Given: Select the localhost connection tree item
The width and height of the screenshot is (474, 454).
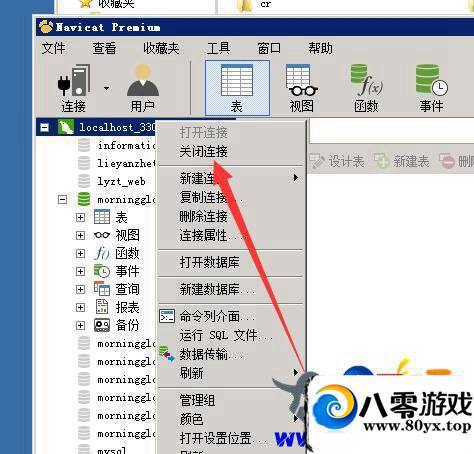Looking at the screenshot, I should pos(117,127).
